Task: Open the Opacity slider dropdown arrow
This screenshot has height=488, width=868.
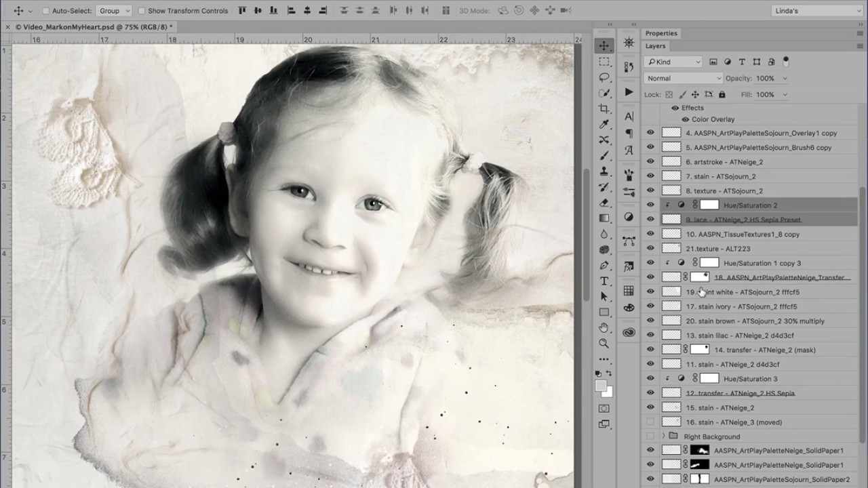Action: [785, 79]
